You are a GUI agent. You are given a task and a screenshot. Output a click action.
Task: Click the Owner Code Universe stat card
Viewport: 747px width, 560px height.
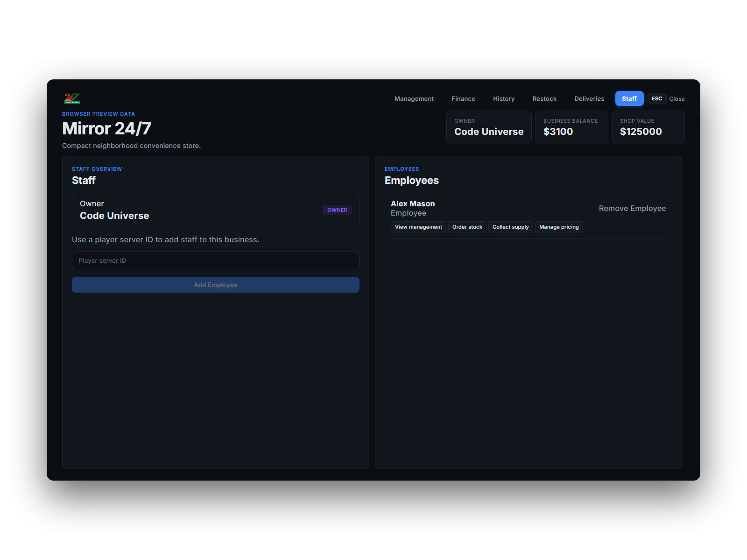click(x=489, y=127)
